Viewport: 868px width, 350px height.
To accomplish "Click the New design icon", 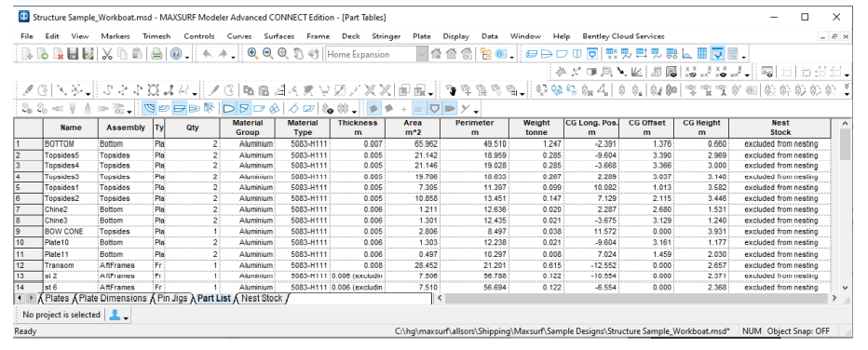I will (27, 54).
